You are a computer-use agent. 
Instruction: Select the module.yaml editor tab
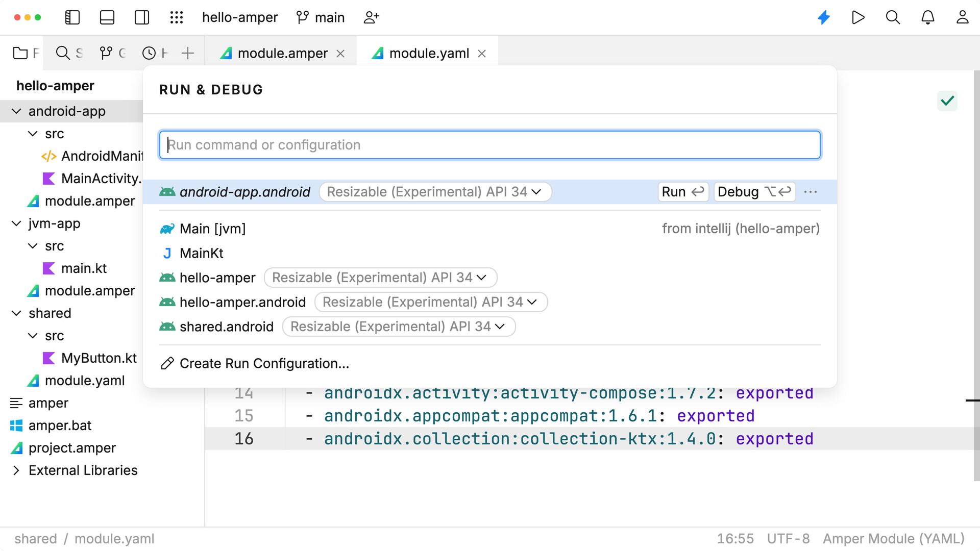tap(429, 53)
